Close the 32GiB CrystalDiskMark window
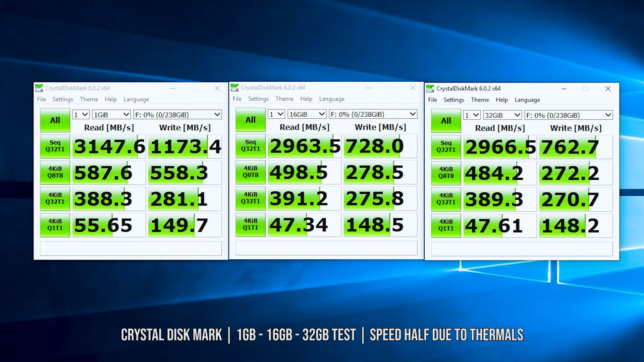Screen dimensions: 644x362 coord(608,89)
